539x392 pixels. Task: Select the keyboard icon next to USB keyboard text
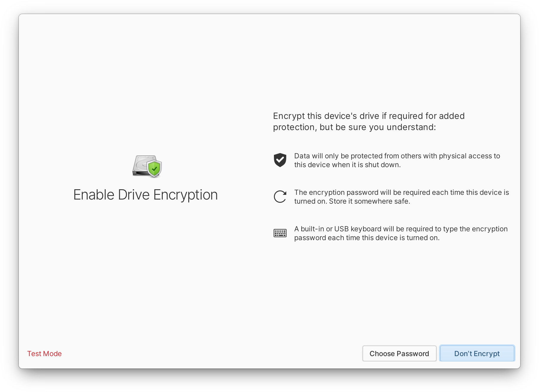[x=280, y=233]
